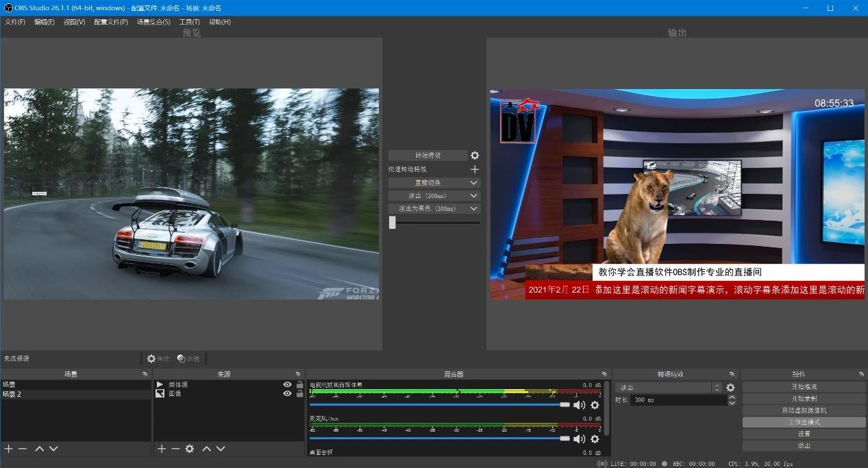868x468 pixels.
Task: Click the 滤镜 filters button
Action: [188, 358]
